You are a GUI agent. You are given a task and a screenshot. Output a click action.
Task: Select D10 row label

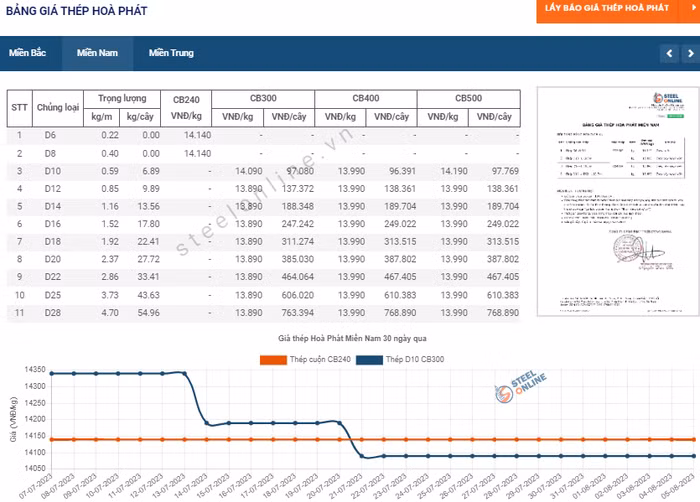pos(53,171)
